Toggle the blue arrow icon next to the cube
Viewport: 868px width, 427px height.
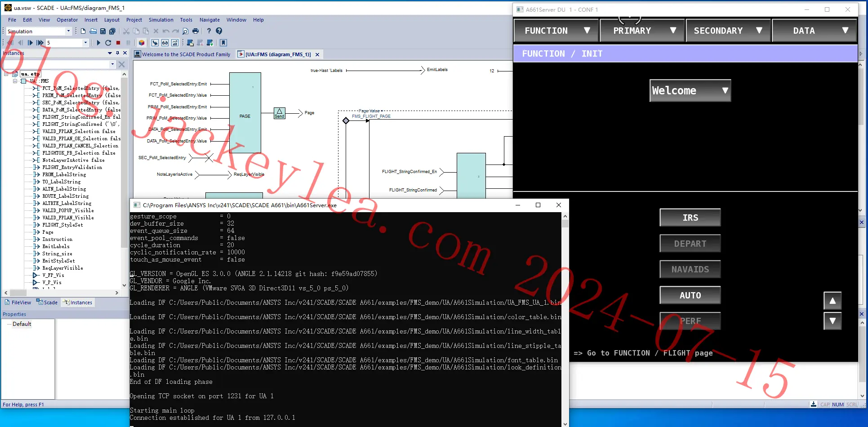[x=155, y=43]
